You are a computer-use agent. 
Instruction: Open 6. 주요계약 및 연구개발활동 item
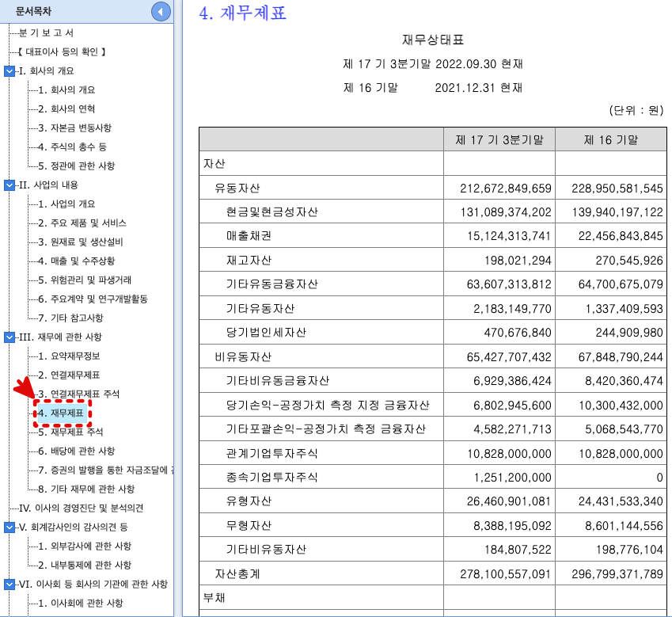pyautogui.click(x=93, y=299)
